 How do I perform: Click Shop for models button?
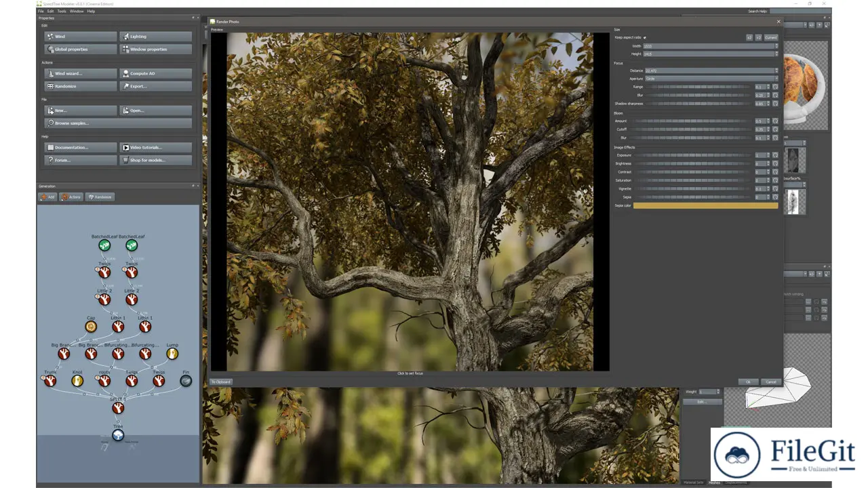point(156,160)
